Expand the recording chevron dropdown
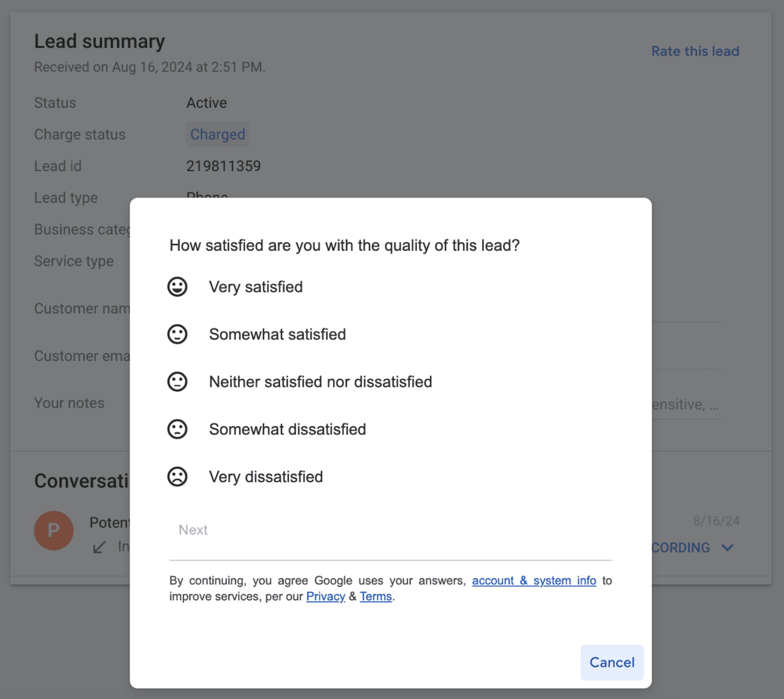784x699 pixels. [x=727, y=548]
